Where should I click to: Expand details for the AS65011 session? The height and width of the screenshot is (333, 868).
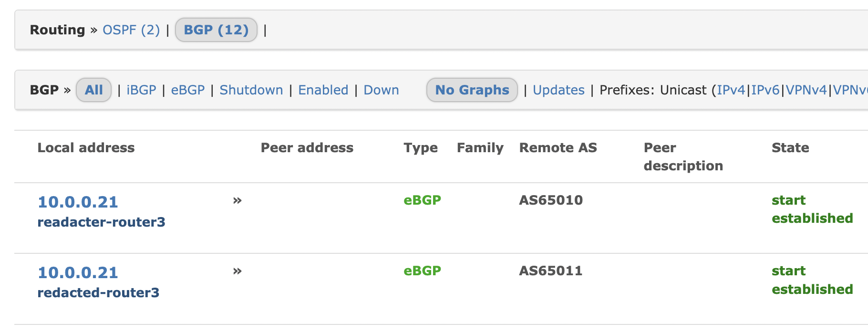(237, 271)
